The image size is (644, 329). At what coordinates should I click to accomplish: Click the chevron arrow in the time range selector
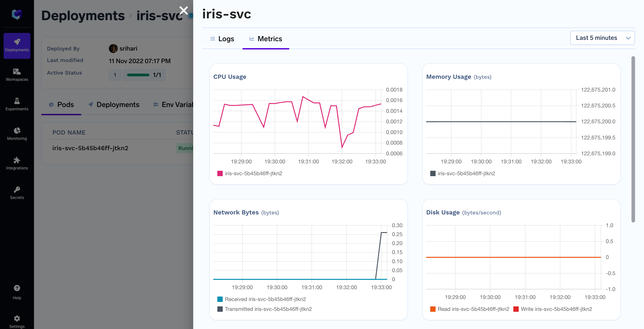click(628, 38)
